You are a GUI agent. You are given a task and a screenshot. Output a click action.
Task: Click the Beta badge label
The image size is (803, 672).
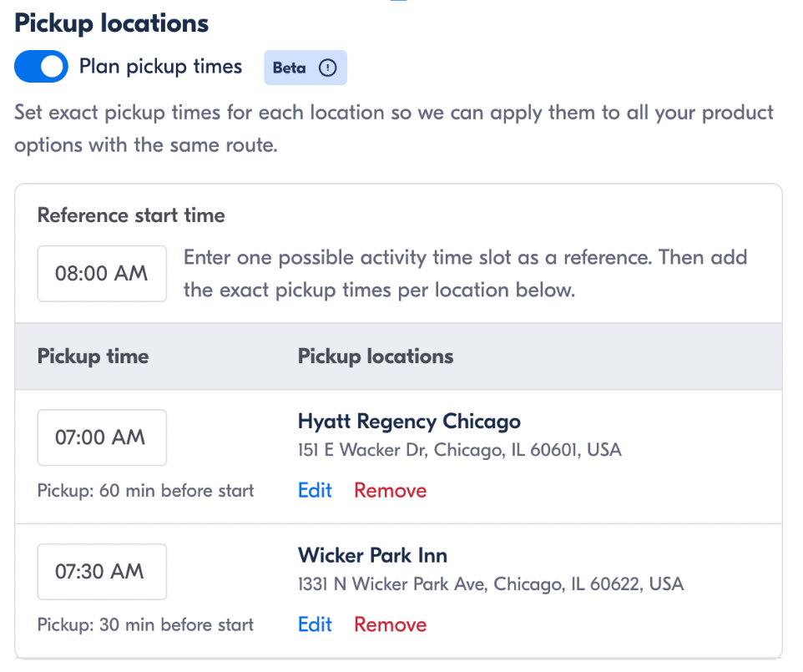pyautogui.click(x=290, y=68)
